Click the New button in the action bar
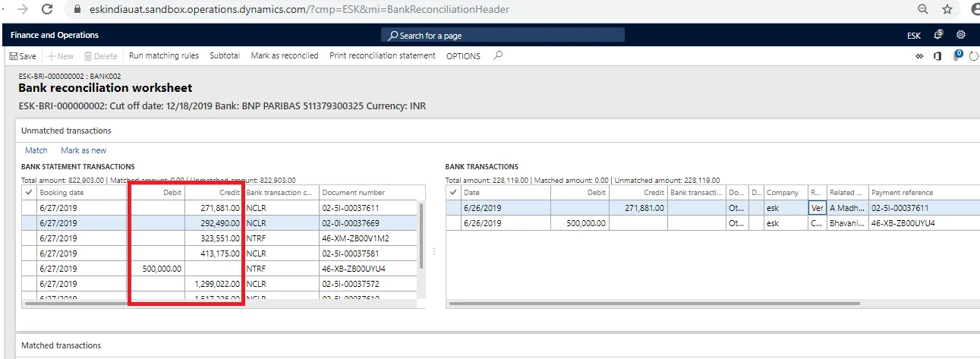This screenshot has height=359, width=980. coord(60,56)
